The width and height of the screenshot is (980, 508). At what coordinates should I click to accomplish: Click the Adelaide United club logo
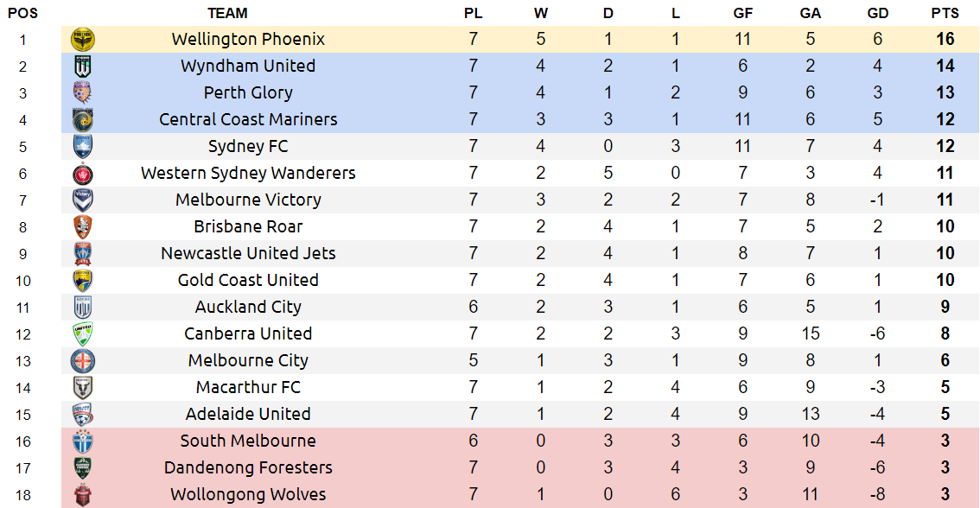[x=83, y=415]
